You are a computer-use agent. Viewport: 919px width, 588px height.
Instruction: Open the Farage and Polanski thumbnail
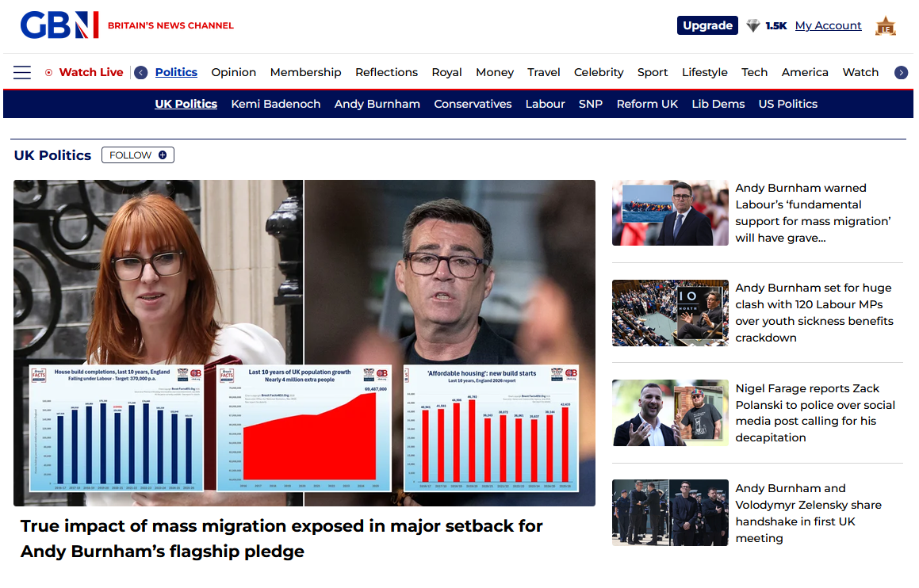[x=670, y=413]
